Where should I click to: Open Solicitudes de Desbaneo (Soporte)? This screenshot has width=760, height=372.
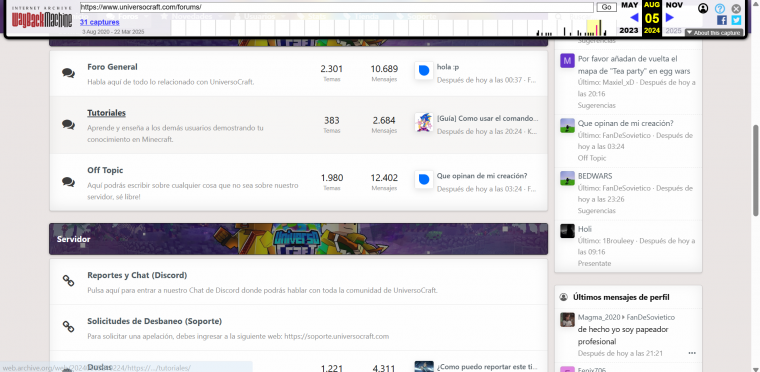tap(155, 321)
